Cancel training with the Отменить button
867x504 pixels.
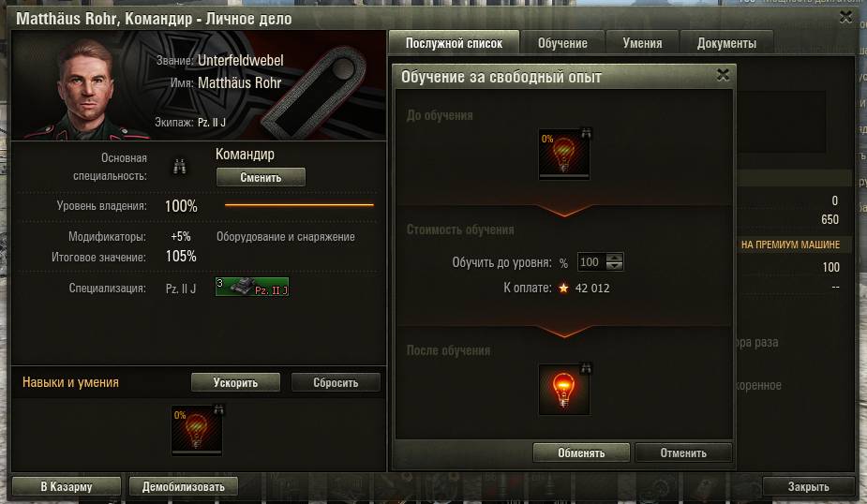click(x=683, y=452)
